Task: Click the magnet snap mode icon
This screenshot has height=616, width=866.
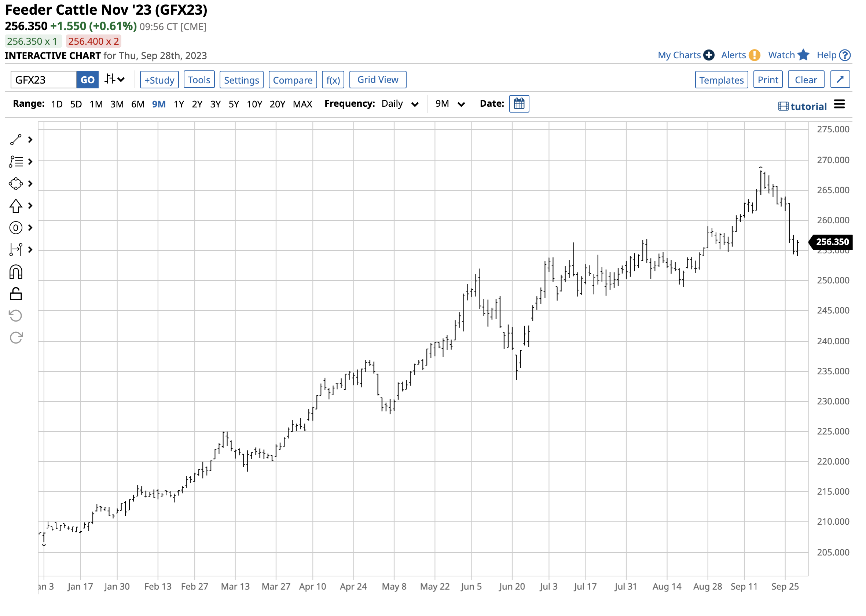Action: click(x=15, y=272)
